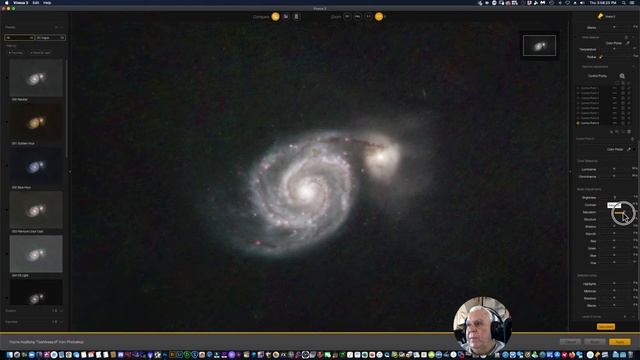Viewport: 640px width, 360px height.
Task: Delete selected control point trash icon
Action: point(629,131)
